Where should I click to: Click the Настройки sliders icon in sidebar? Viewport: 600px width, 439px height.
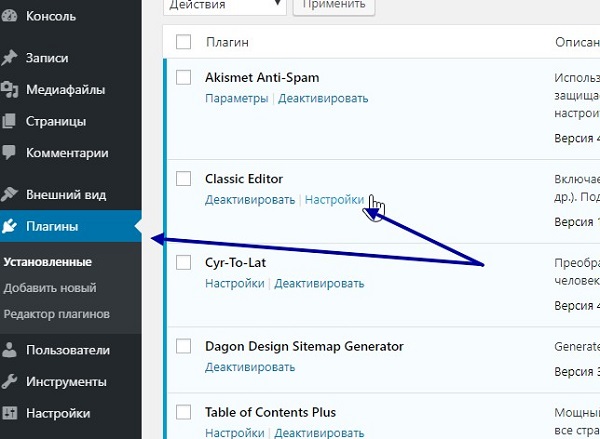click(9, 413)
